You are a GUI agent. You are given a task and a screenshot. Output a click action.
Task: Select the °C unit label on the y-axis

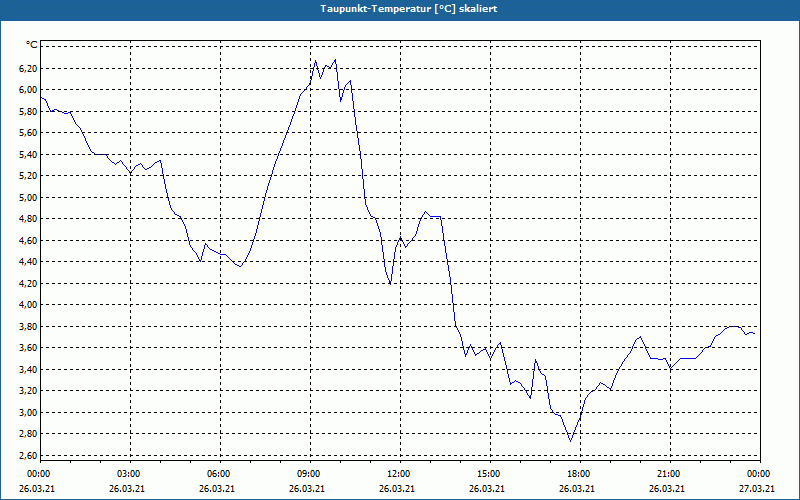click(x=31, y=45)
